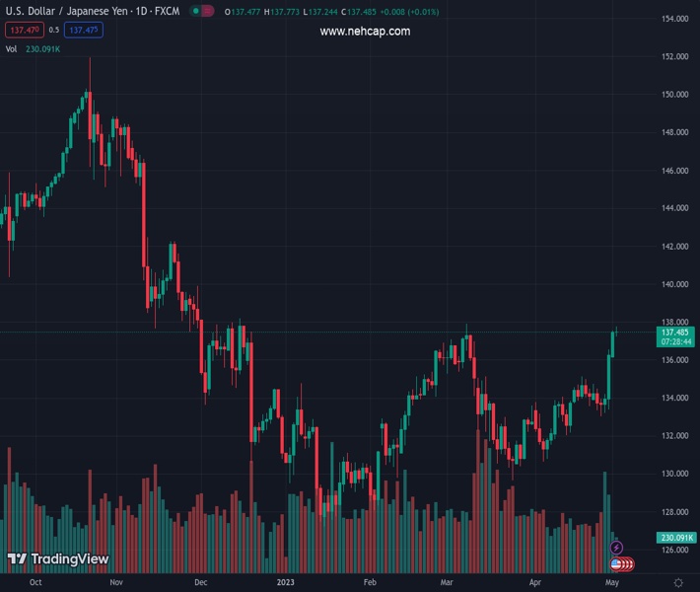This screenshot has height=592, width=700.
Task: Click the 132.000 price axis level
Action: 674,436
